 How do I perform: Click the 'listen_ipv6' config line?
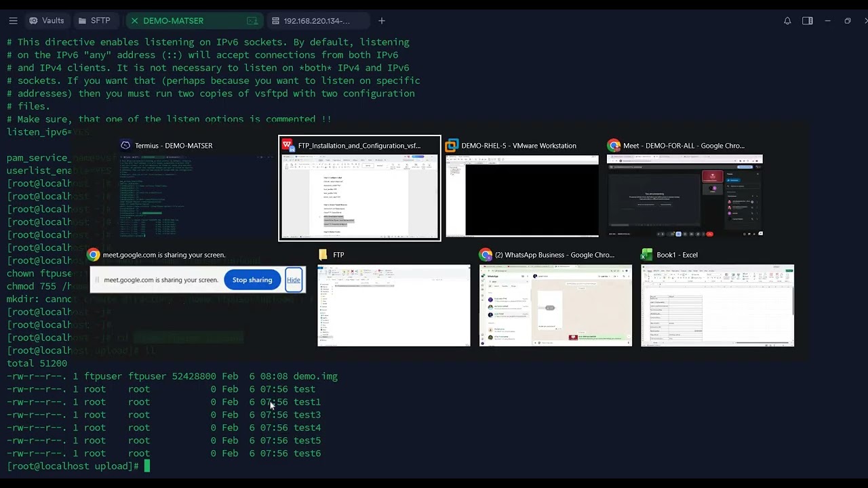(49, 132)
